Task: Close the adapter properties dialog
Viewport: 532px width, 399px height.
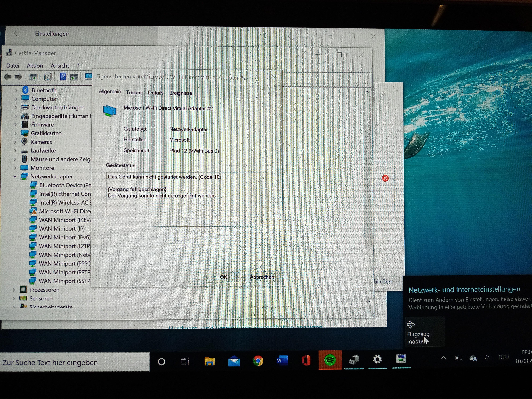Action: [275, 78]
